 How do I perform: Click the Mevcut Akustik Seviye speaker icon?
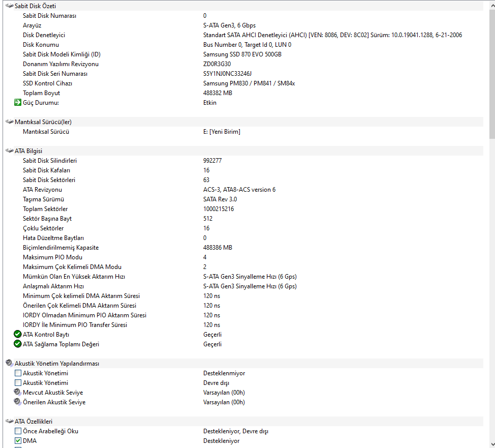[18, 392]
